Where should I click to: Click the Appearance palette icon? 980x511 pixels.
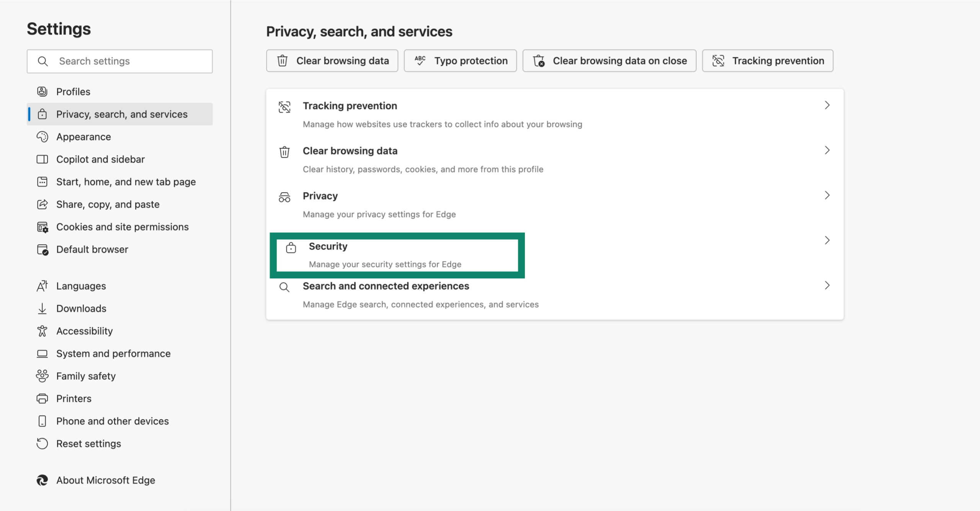(x=42, y=137)
